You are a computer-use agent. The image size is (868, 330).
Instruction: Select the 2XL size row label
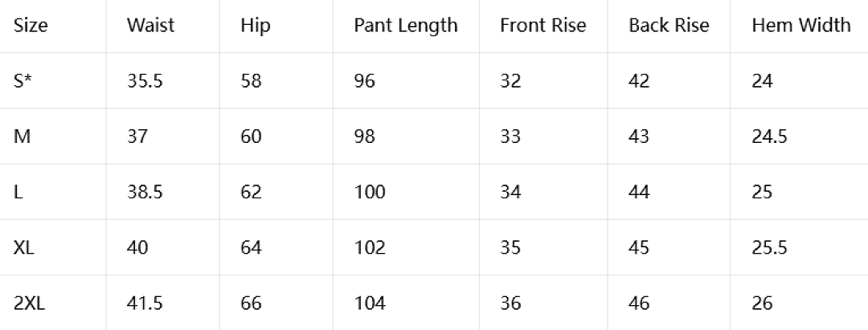coord(29,303)
